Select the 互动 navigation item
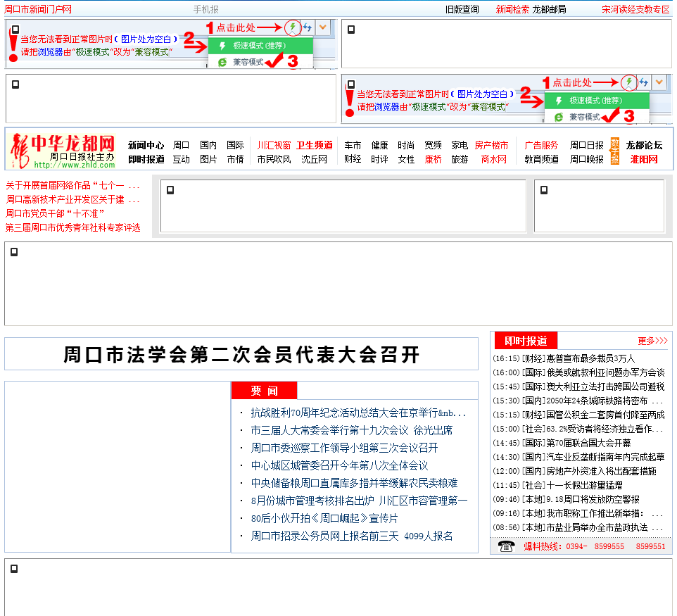 coord(182,159)
